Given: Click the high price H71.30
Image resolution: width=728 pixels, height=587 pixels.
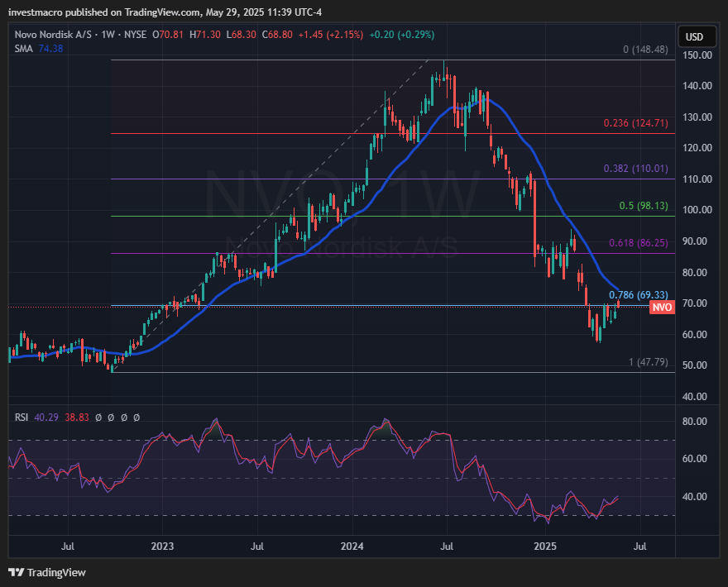Looking at the screenshot, I should click(205, 35).
